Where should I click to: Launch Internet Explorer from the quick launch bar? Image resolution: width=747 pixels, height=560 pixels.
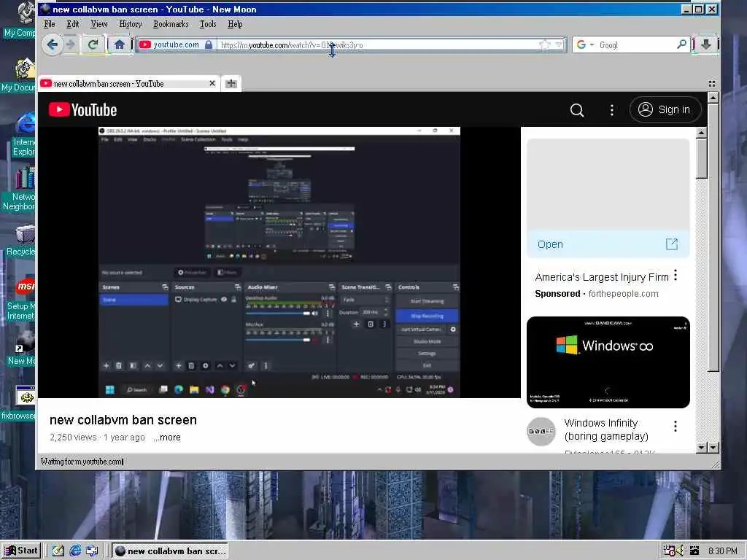coord(75,551)
